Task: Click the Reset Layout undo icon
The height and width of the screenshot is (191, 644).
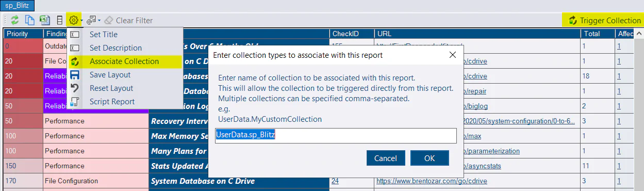Action: 75,88
